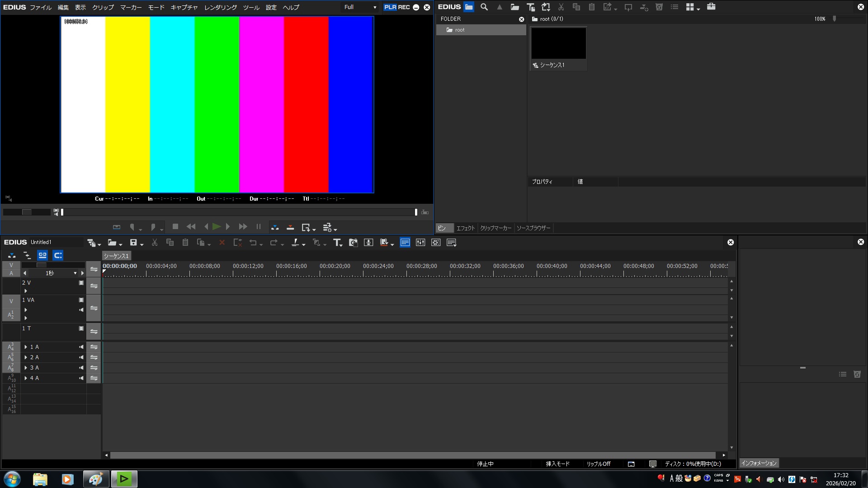868x488 pixels.
Task: Select the root folder in tree
Action: (x=460, y=30)
